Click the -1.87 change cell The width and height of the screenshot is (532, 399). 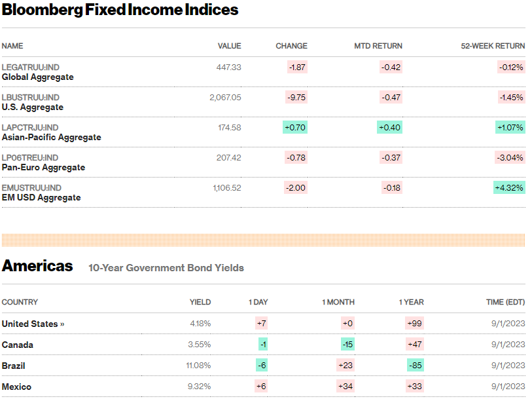click(x=297, y=67)
